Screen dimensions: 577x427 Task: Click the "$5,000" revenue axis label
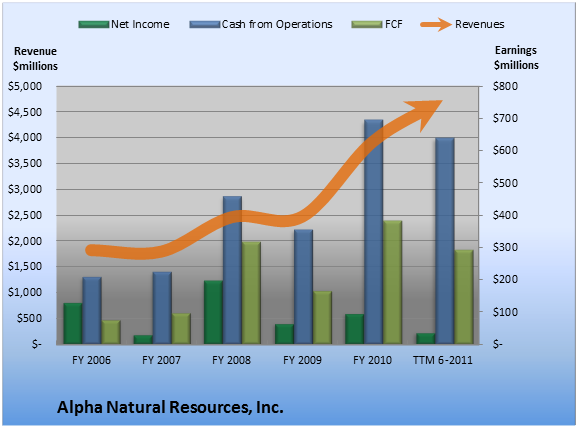(25, 87)
